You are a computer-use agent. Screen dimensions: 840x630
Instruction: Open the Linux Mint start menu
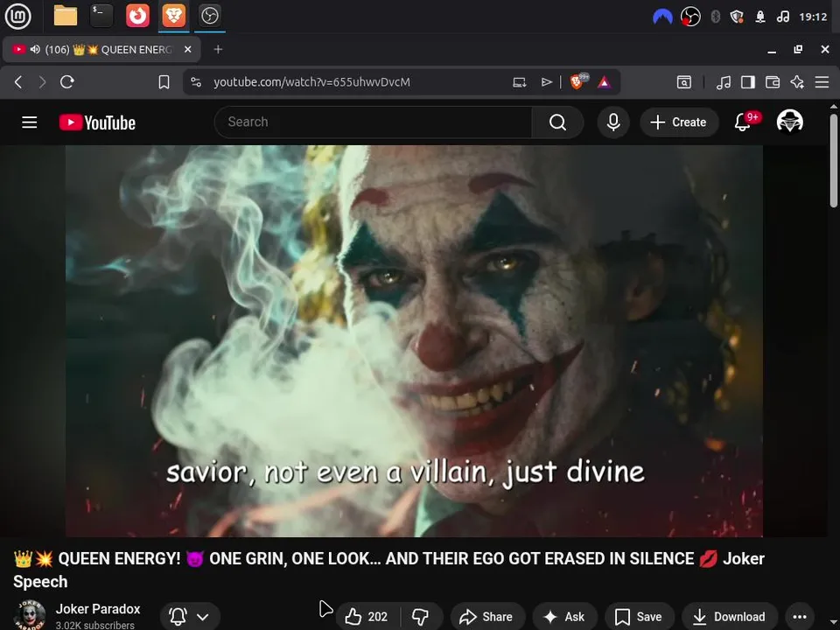click(x=17, y=16)
